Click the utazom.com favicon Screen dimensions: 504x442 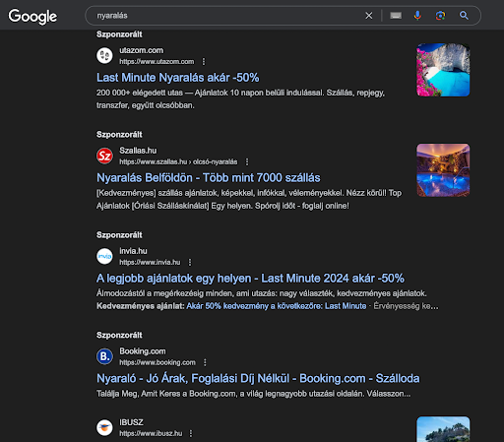pos(104,55)
